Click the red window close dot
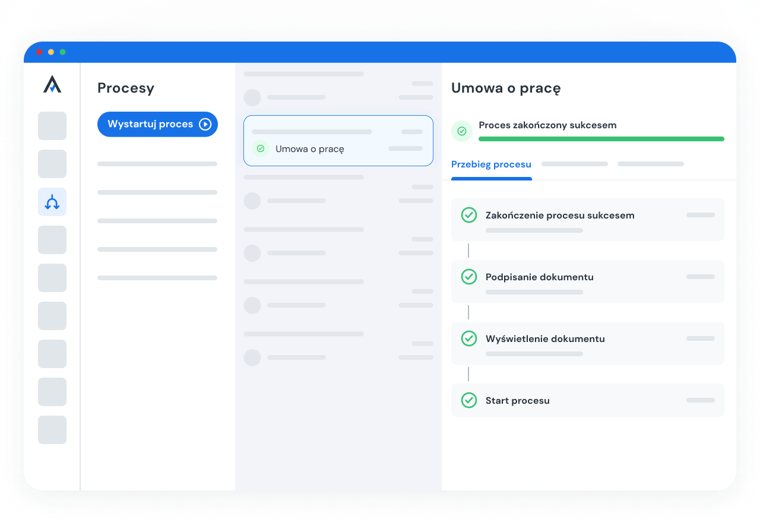This screenshot has height=532, width=760. click(x=39, y=52)
